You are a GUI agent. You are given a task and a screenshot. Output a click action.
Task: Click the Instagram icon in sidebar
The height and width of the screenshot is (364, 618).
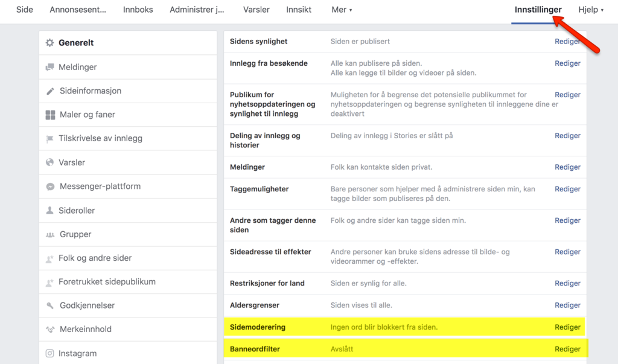pyautogui.click(x=50, y=353)
